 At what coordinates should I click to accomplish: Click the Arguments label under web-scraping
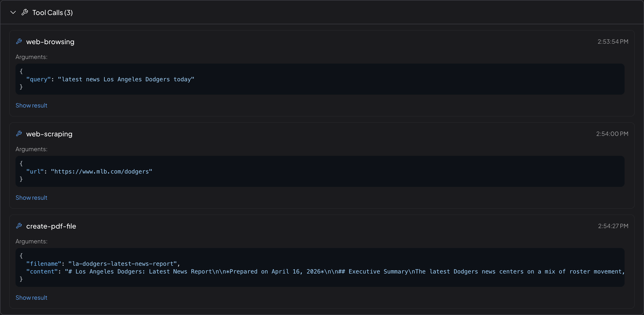pyautogui.click(x=31, y=149)
